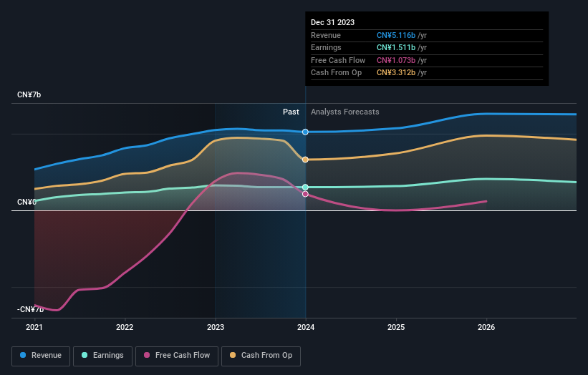Click the CN¥0 y-axis label
588x375 pixels.
(26, 203)
